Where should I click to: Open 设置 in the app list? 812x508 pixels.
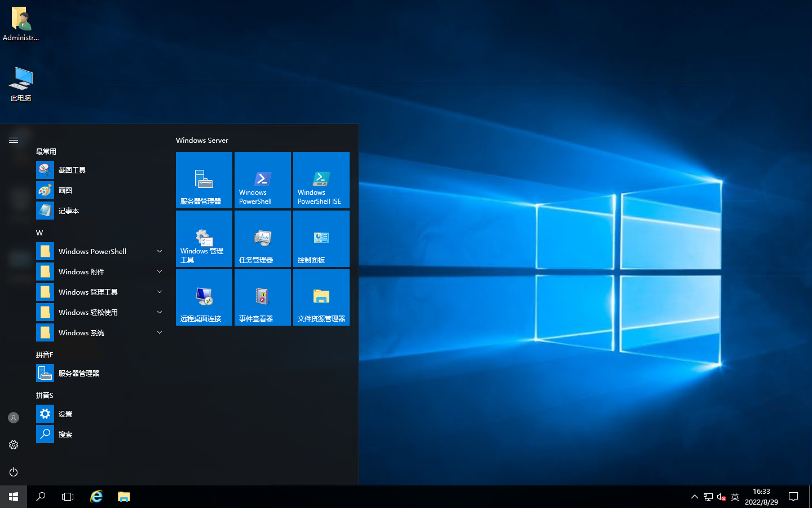click(x=101, y=414)
